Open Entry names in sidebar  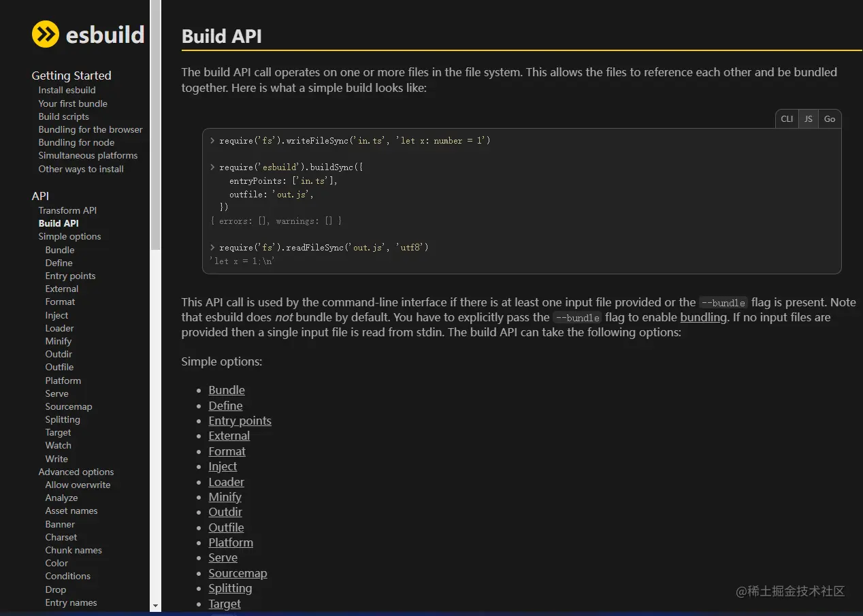71,602
